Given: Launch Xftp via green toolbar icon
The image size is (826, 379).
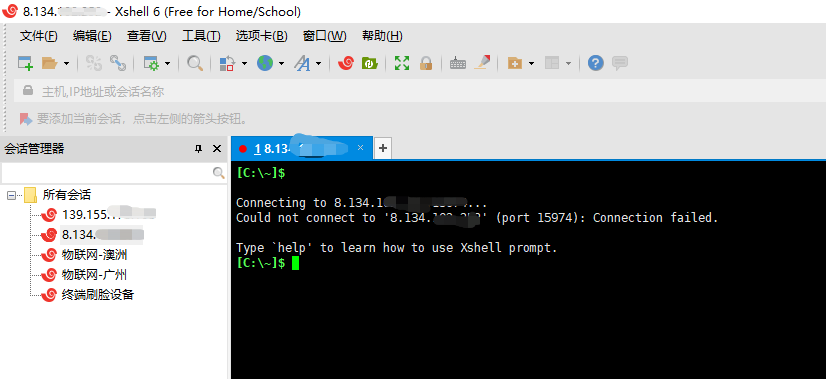Looking at the screenshot, I should (x=370, y=64).
